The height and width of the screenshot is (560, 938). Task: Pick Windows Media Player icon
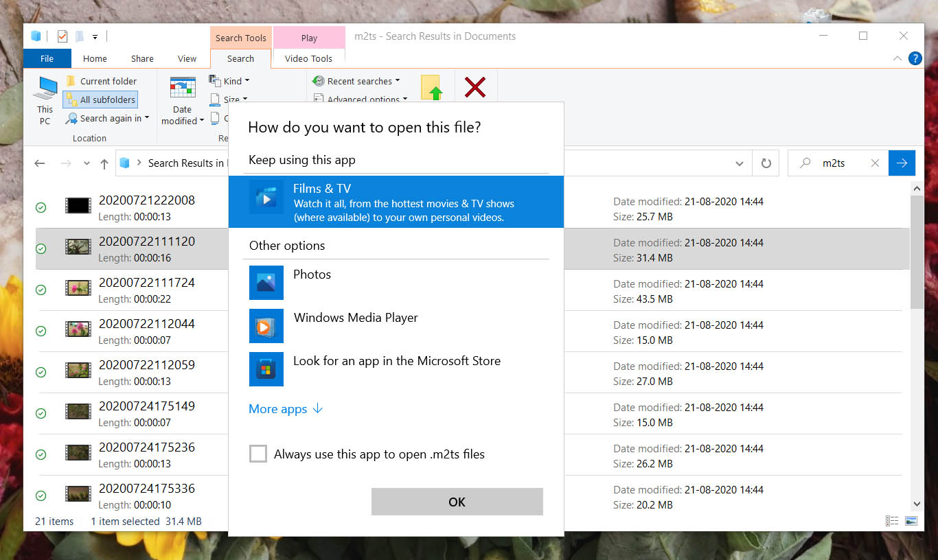[266, 326]
